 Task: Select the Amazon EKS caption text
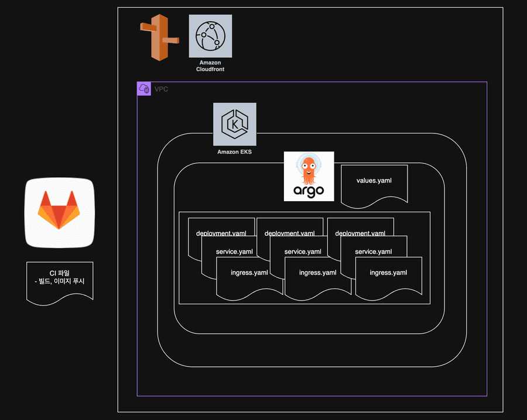click(235, 152)
